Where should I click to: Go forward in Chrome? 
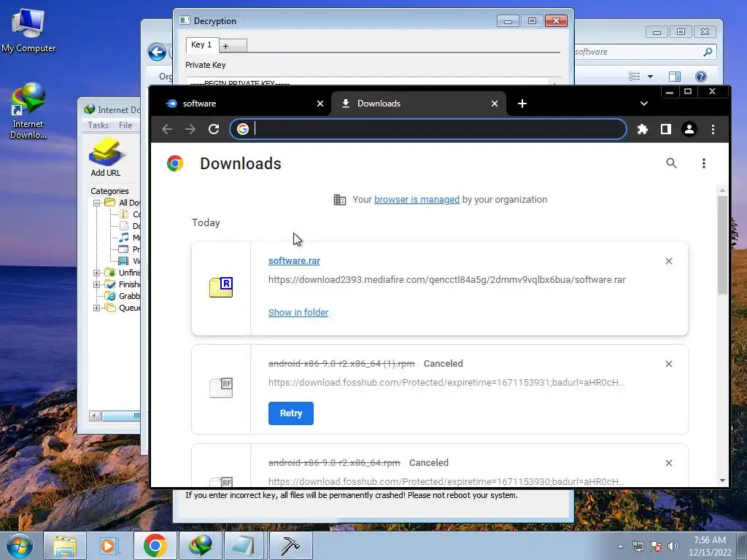tap(190, 129)
